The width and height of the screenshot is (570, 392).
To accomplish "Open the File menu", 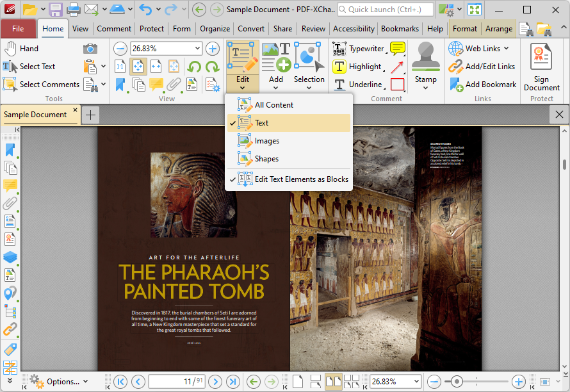I will pyautogui.click(x=18, y=29).
